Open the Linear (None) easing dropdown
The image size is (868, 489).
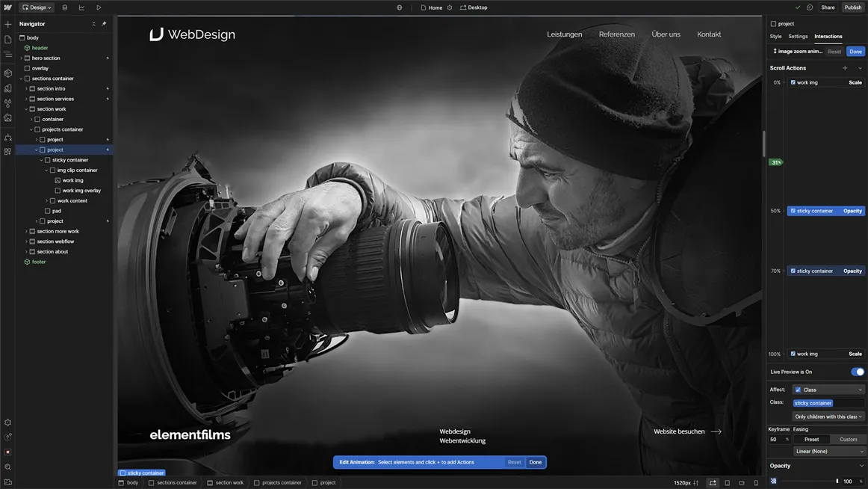tap(828, 452)
